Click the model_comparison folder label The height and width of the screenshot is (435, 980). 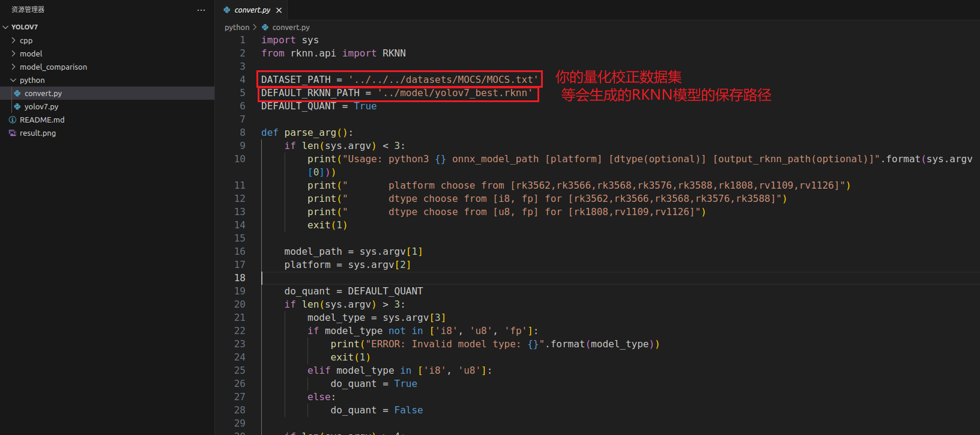tap(53, 67)
